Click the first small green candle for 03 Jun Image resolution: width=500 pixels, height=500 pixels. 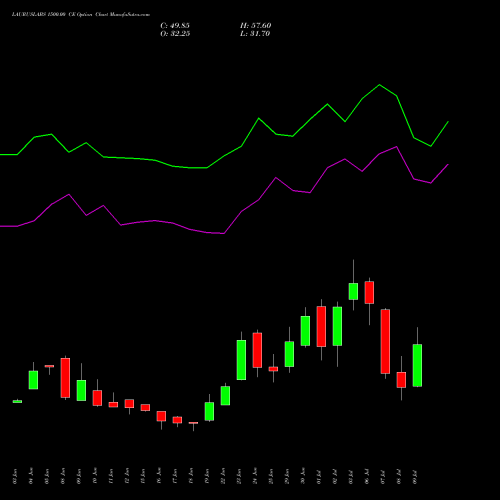click(17, 401)
